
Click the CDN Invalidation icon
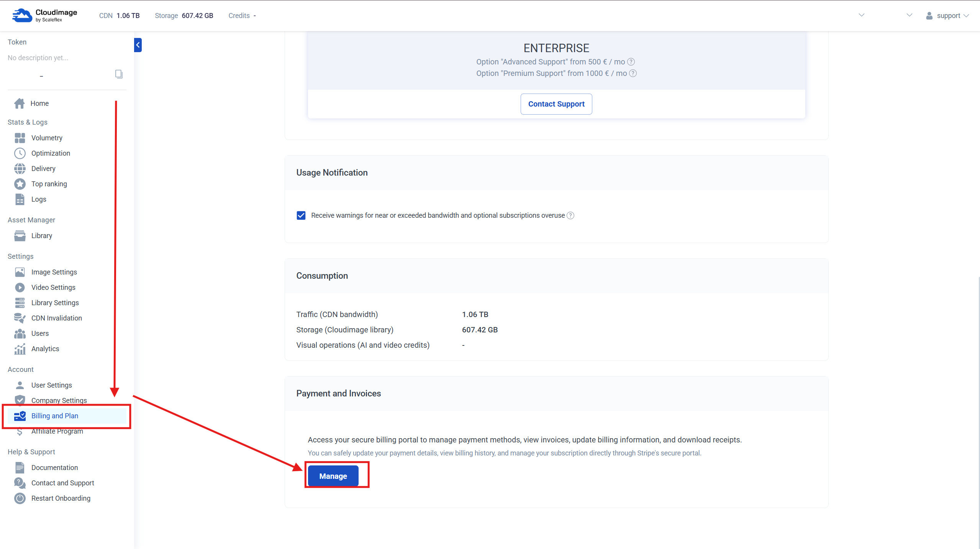(20, 318)
